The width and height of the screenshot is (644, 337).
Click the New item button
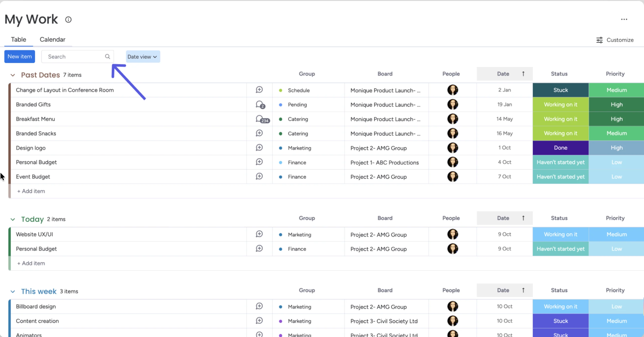(x=20, y=57)
